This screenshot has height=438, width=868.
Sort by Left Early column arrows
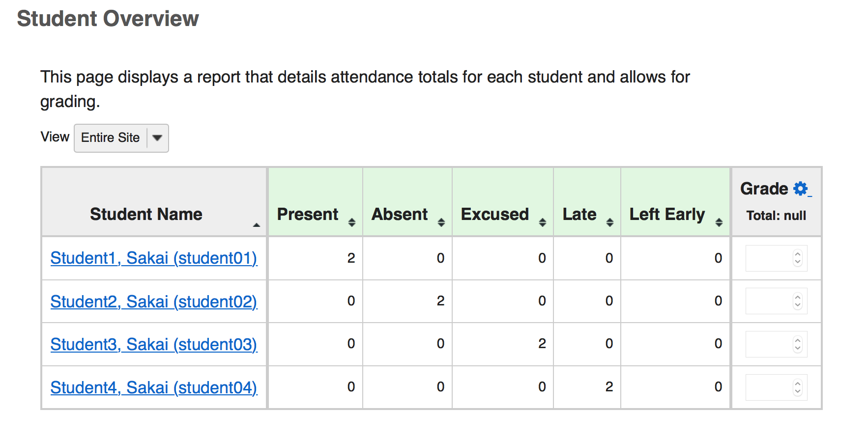tap(719, 222)
